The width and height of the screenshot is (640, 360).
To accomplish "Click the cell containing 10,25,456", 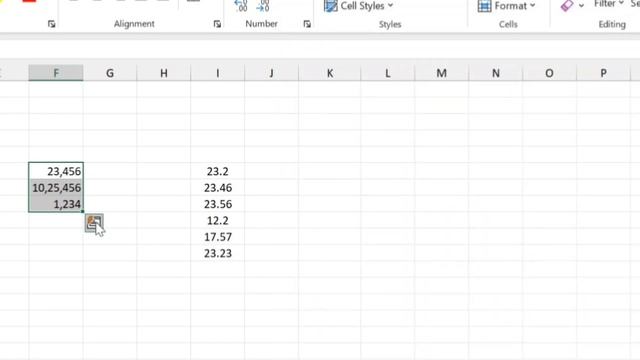I will pyautogui.click(x=56, y=187).
